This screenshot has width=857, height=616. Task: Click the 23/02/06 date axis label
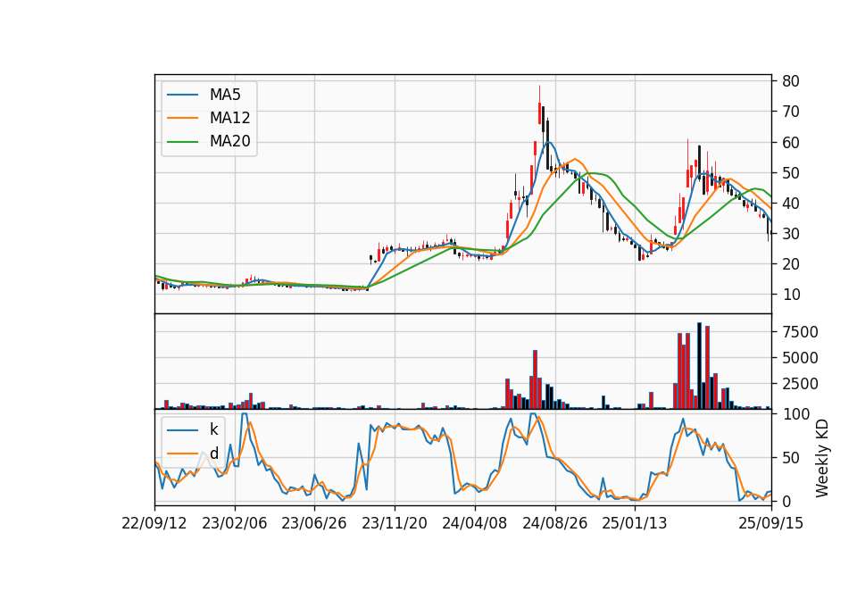[235, 523]
